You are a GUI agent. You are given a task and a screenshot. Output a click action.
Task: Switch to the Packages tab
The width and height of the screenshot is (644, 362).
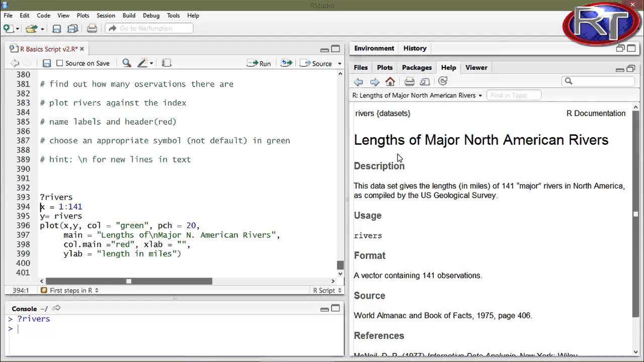(x=417, y=67)
